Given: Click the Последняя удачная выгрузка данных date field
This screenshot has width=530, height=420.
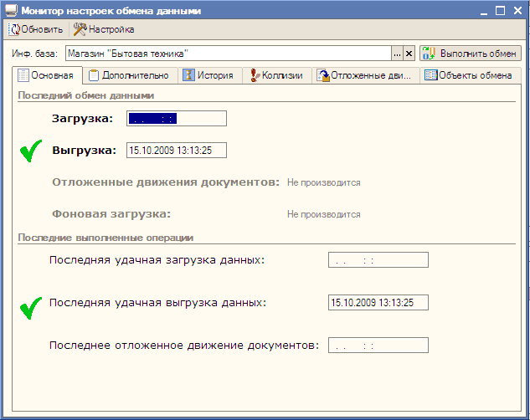Looking at the screenshot, I should point(378,303).
